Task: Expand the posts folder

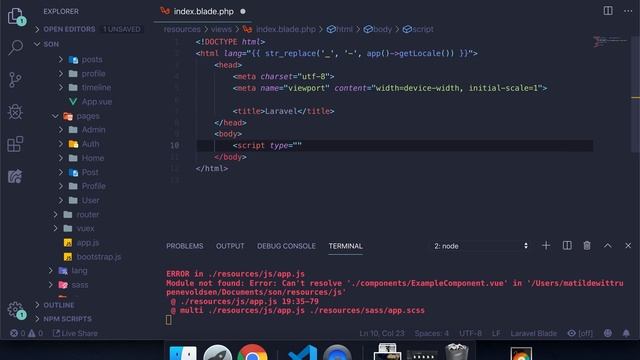Action: coord(92,60)
